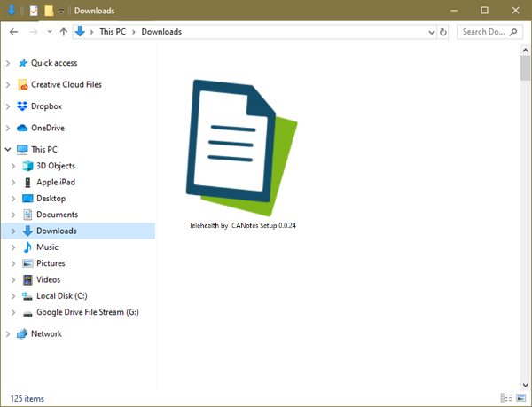Expand the Local Disk (C:) node
The height and width of the screenshot is (407, 532).
13,296
